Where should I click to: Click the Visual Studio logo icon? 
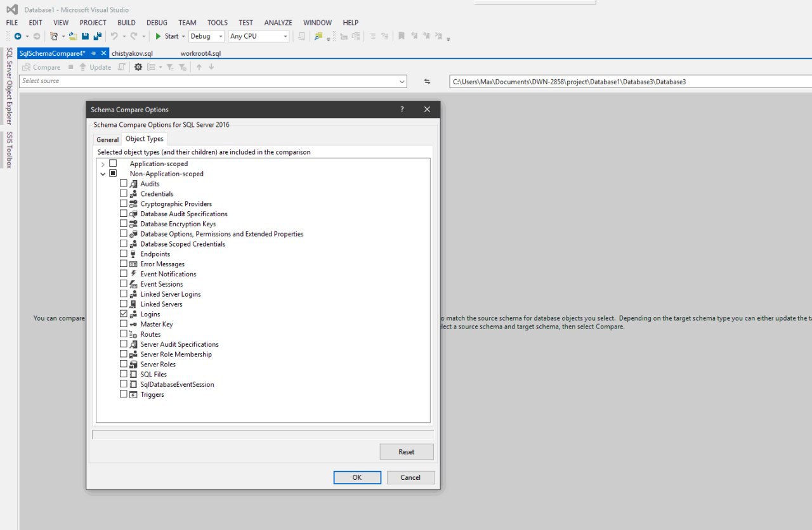click(12, 10)
